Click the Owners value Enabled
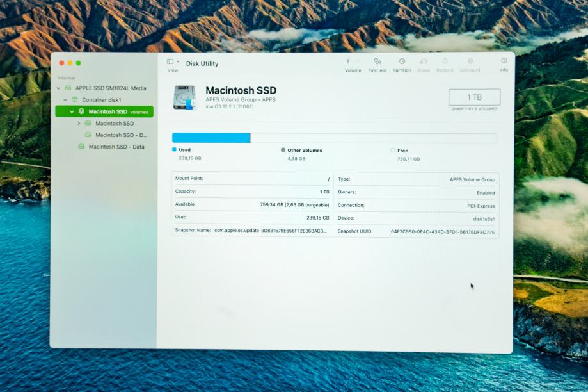This screenshot has width=588, height=392. [x=486, y=193]
